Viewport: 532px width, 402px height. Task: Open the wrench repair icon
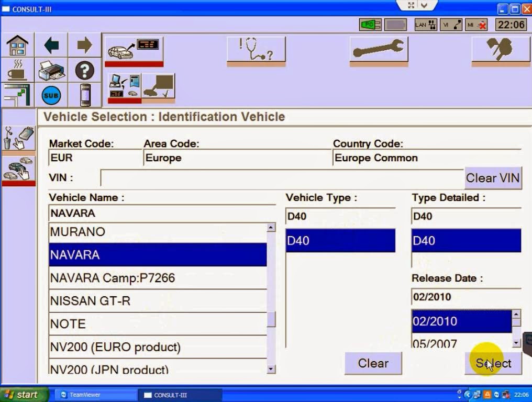pos(379,51)
